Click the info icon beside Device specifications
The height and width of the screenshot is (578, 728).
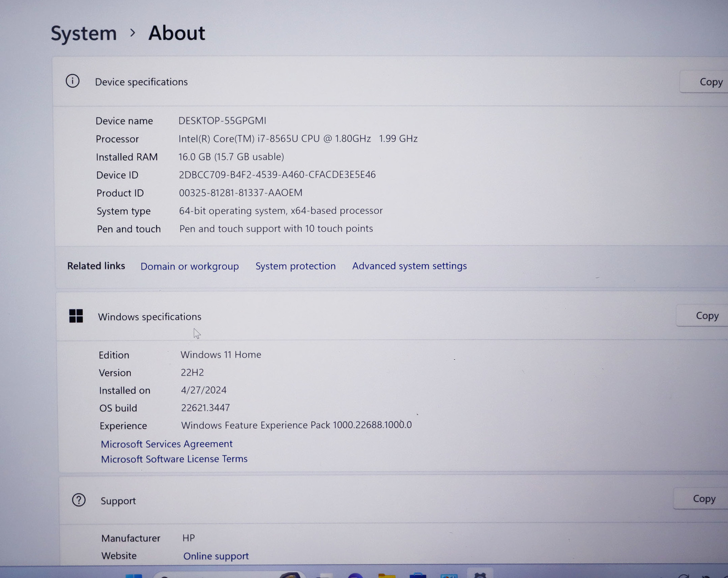point(72,81)
